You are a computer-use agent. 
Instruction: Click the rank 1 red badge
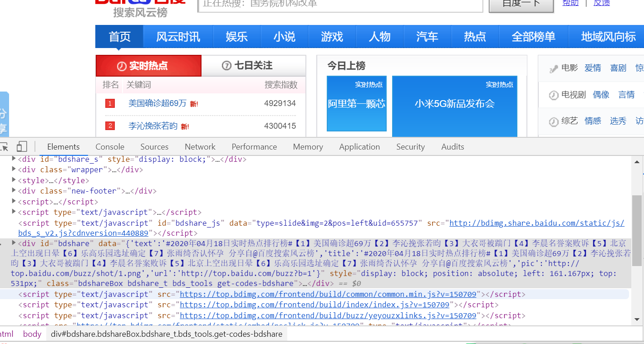(x=110, y=104)
